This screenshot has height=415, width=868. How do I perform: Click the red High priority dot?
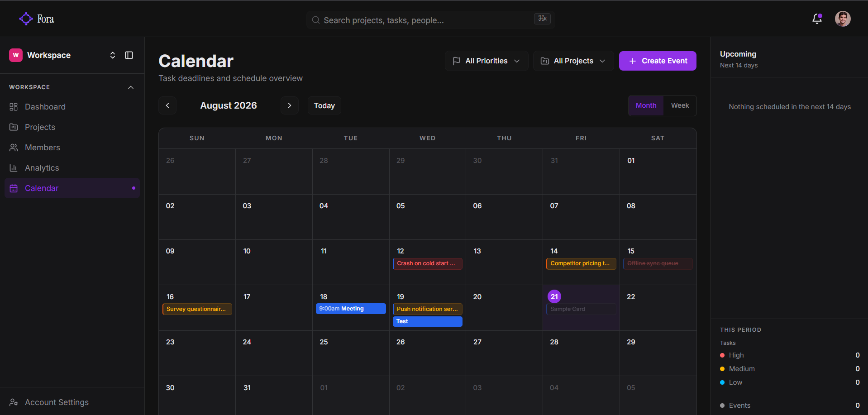pyautogui.click(x=722, y=355)
